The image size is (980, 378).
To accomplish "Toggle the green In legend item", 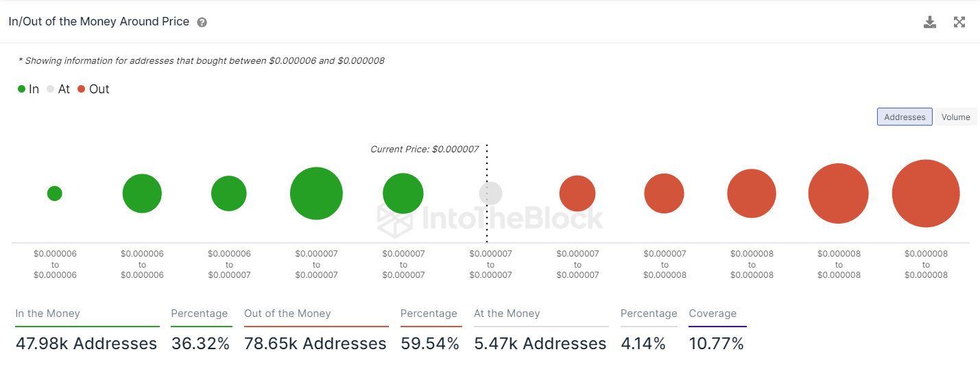I will point(29,89).
